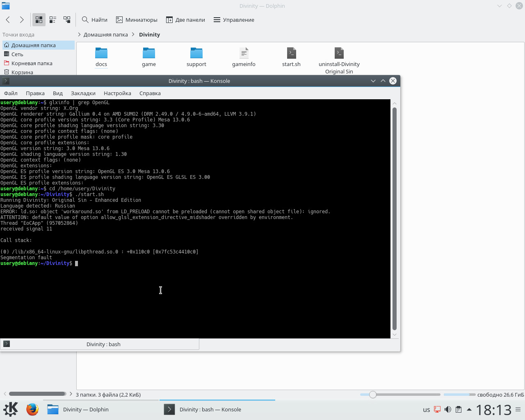Image resolution: width=525 pixels, height=420 pixels.
Task: Switch Dolphin to details tree view
Action: 67,20
